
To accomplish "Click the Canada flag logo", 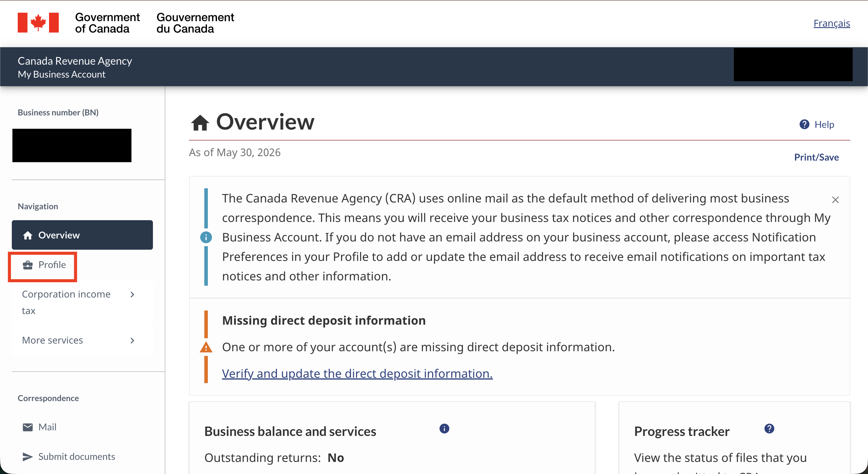I will [x=38, y=22].
